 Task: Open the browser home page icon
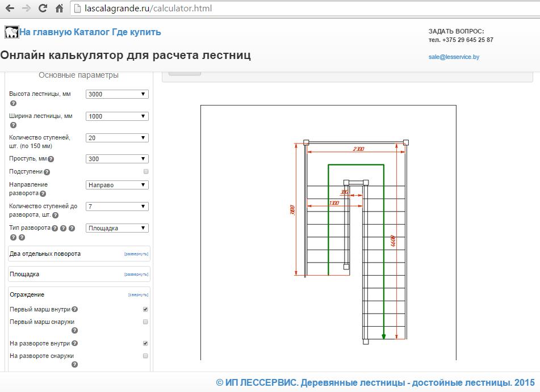point(59,9)
